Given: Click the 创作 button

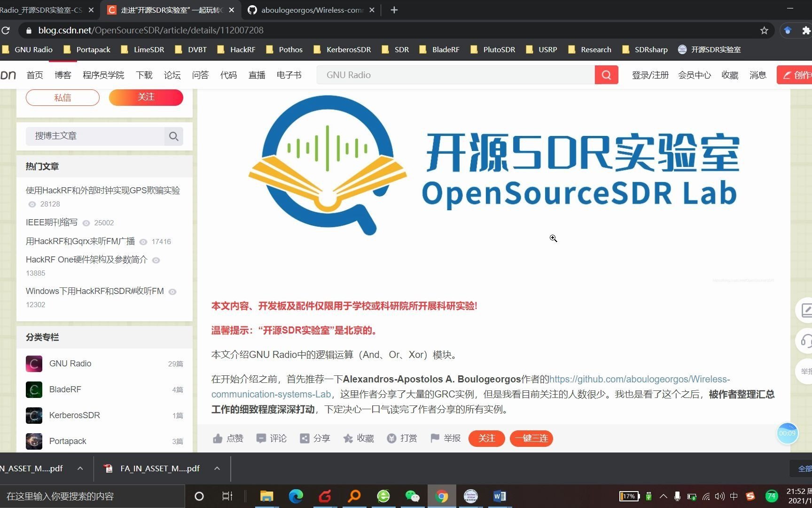Looking at the screenshot, I should tap(795, 75).
